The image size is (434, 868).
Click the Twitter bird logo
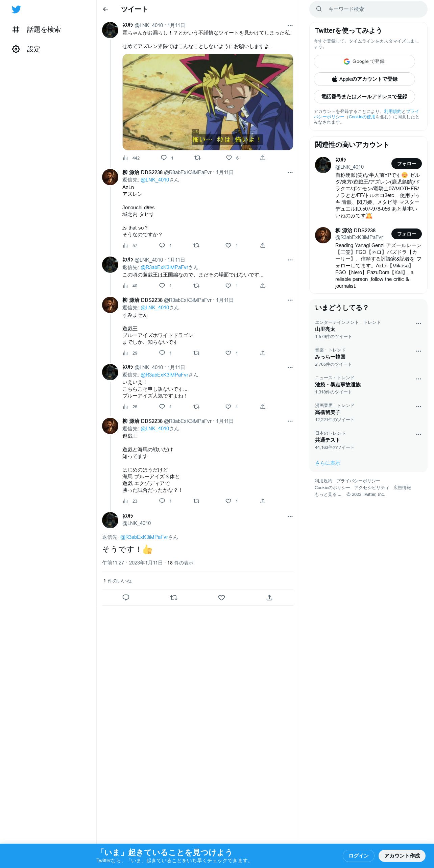pyautogui.click(x=16, y=9)
